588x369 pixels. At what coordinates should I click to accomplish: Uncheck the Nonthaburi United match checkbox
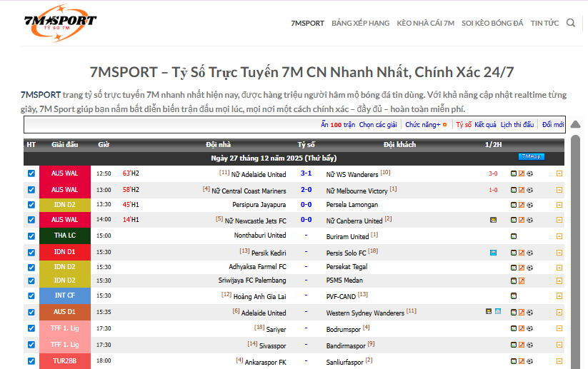[31, 236]
